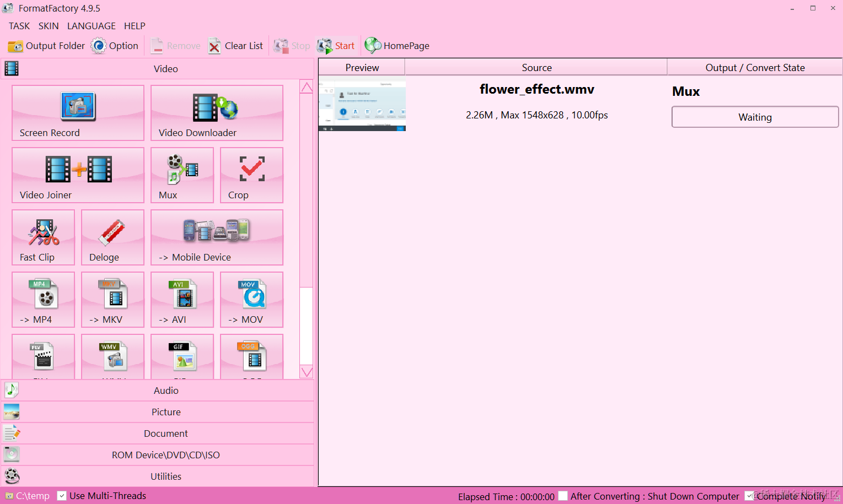This screenshot has height=504, width=843.
Task: Click the Stop toolbar button
Action: tap(292, 46)
